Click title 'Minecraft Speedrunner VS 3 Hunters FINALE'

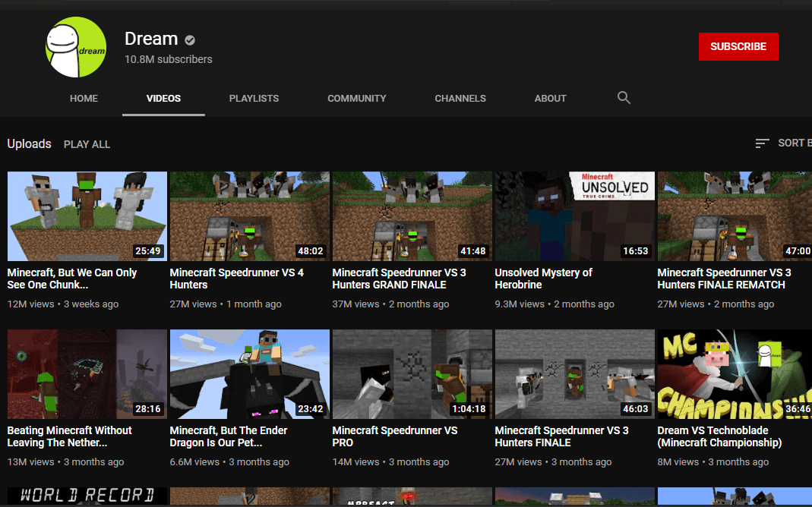[562, 436]
